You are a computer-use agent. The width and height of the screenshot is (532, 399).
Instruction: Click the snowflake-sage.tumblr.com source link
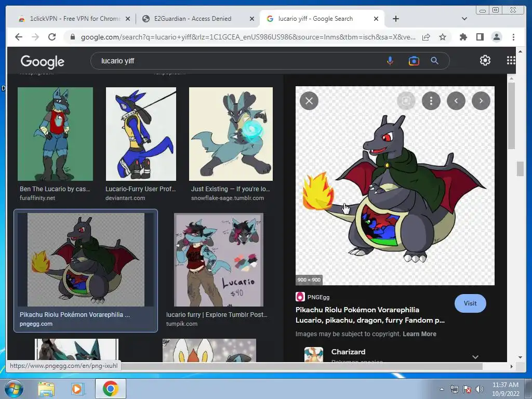pyautogui.click(x=228, y=198)
